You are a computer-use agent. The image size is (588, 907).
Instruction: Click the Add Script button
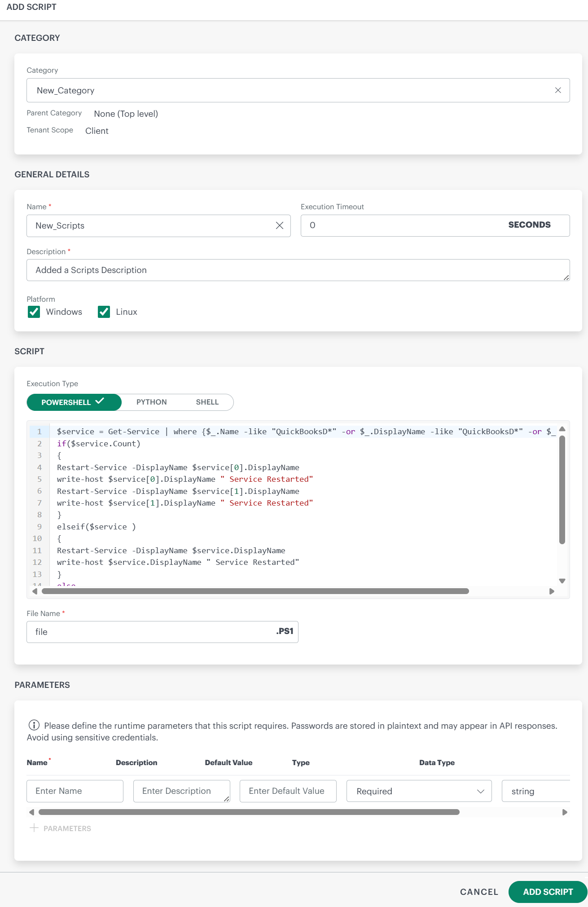click(548, 892)
